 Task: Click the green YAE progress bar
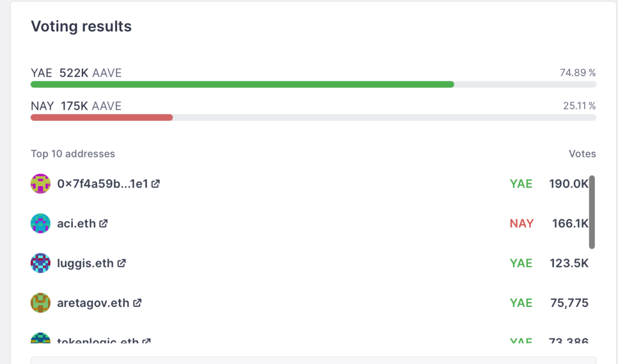(242, 85)
